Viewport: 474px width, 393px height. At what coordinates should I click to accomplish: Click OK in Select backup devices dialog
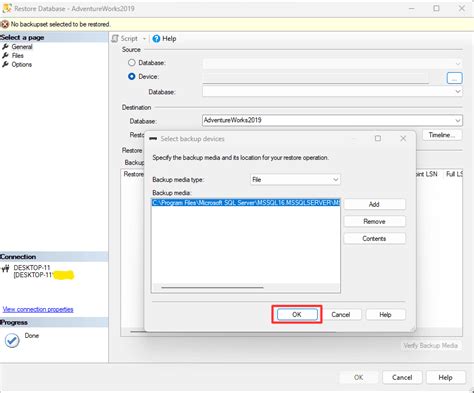coord(297,314)
